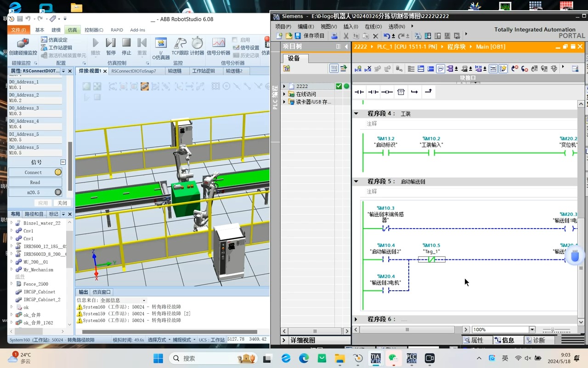Click the TIA Portal open project icon
The height and width of the screenshot is (368, 588).
[288, 36]
